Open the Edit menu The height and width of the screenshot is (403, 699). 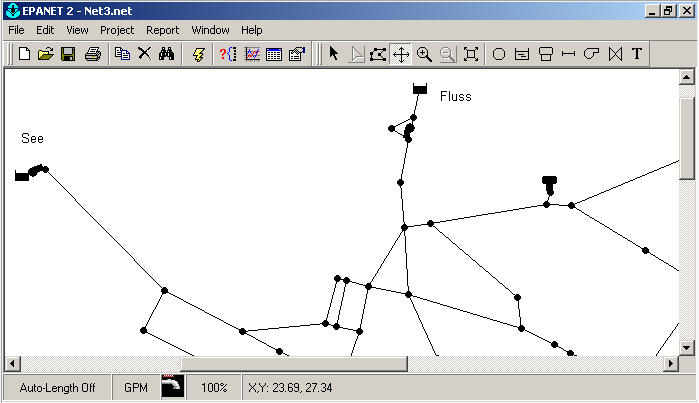click(x=45, y=30)
